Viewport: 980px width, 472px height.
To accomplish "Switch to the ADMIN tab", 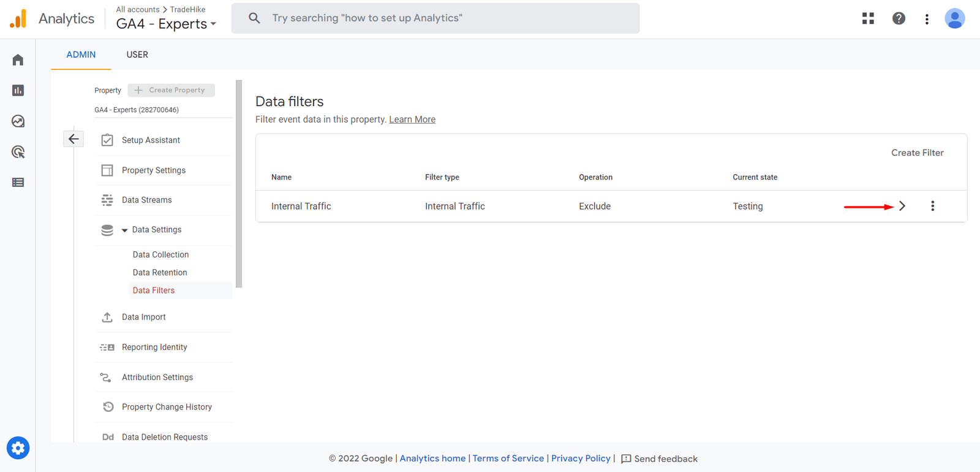I will tap(81, 55).
